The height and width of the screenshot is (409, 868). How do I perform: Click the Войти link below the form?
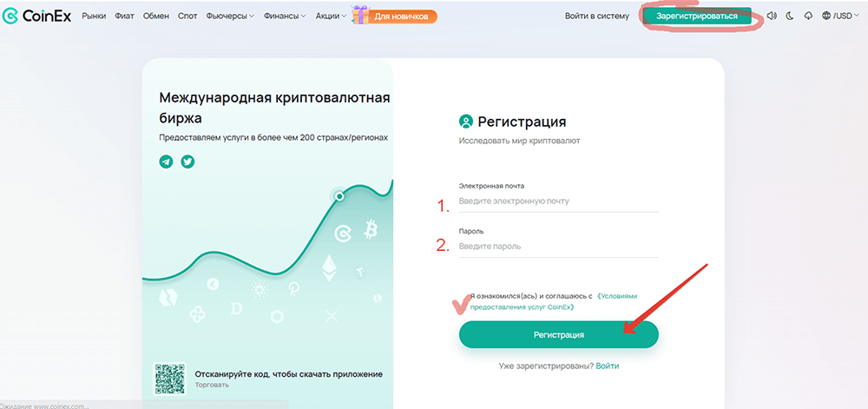[608, 366]
